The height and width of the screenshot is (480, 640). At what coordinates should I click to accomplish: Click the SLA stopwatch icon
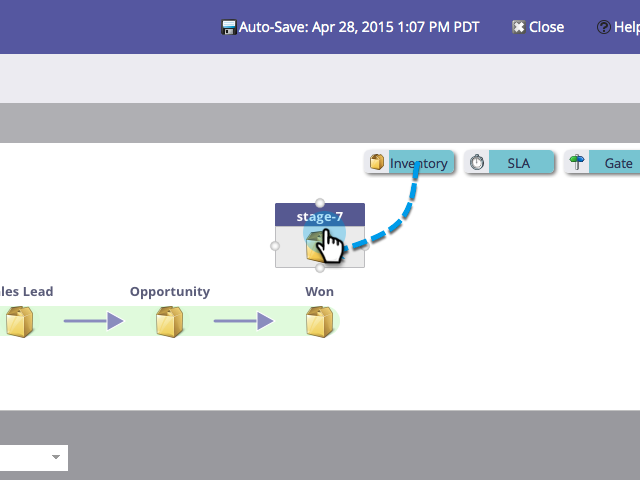[x=477, y=162]
